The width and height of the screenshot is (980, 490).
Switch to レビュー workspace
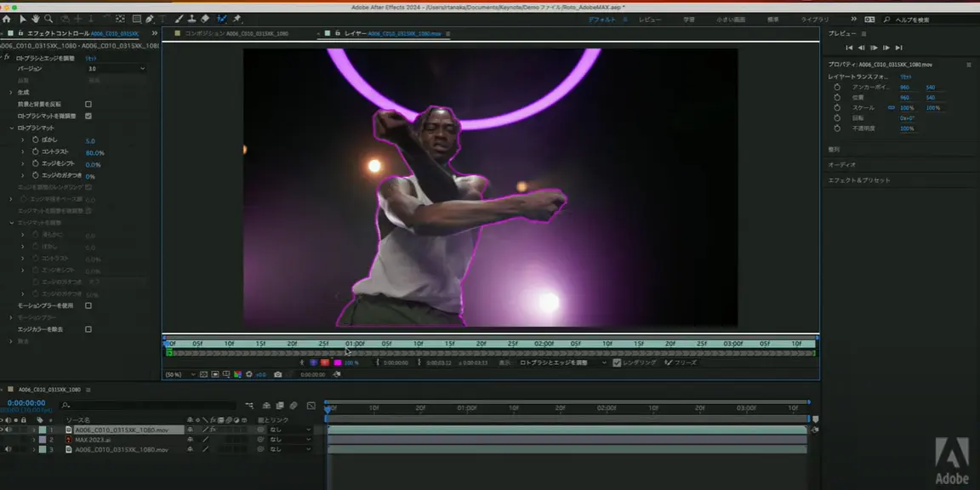[x=650, y=20]
